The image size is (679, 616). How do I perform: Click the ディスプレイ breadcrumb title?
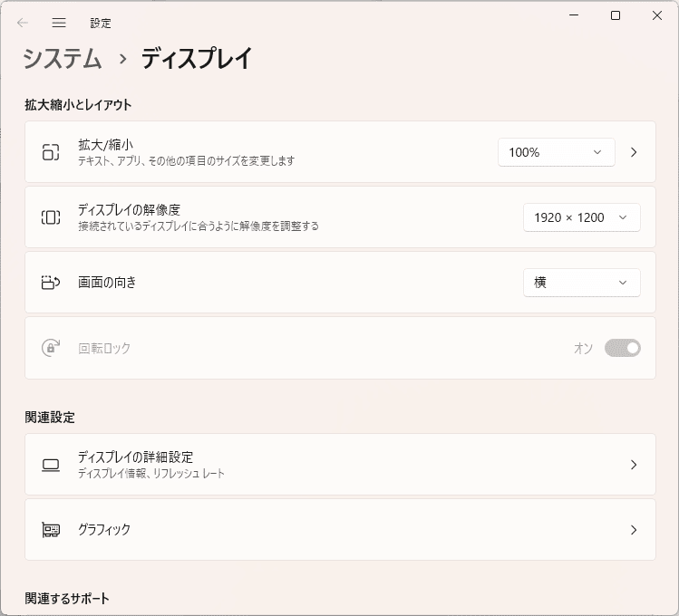[196, 58]
